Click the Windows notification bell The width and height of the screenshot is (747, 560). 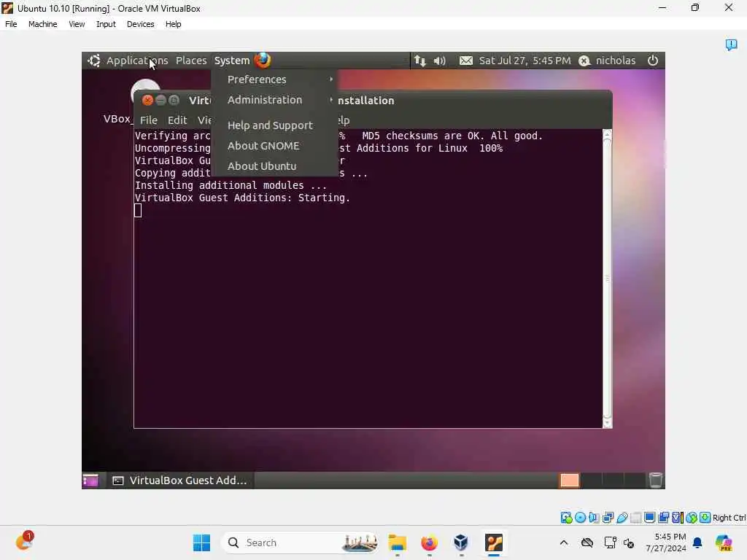pyautogui.click(x=697, y=542)
